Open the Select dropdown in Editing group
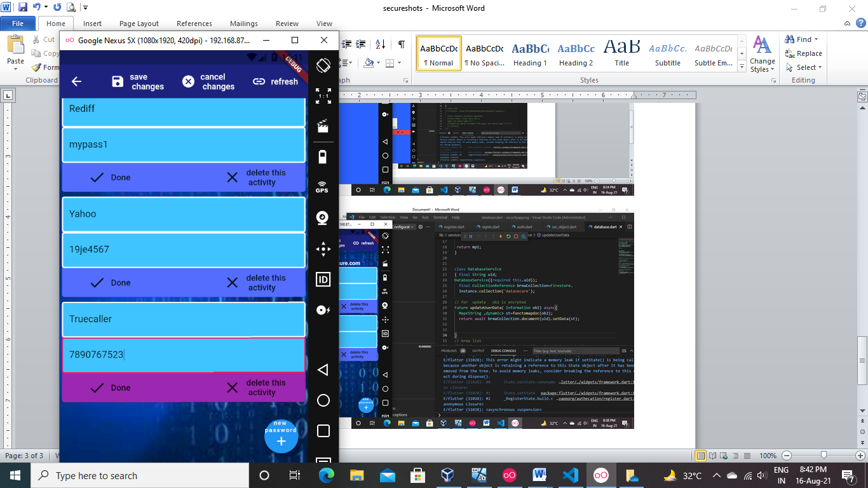 click(804, 67)
